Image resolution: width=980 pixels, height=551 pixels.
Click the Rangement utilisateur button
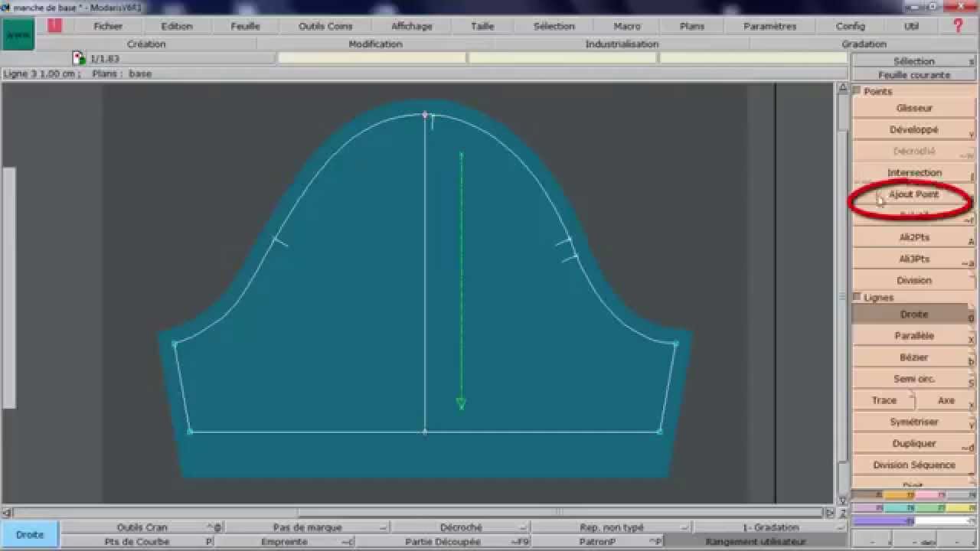point(756,542)
